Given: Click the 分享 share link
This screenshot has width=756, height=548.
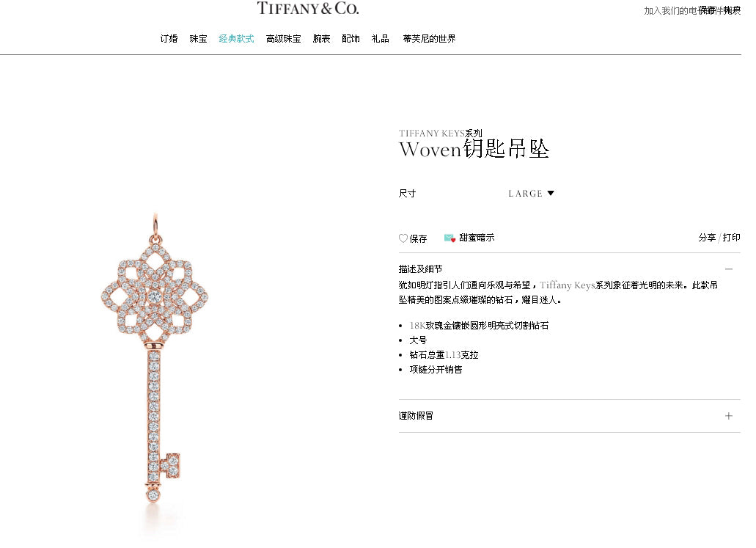Looking at the screenshot, I should coord(707,238).
